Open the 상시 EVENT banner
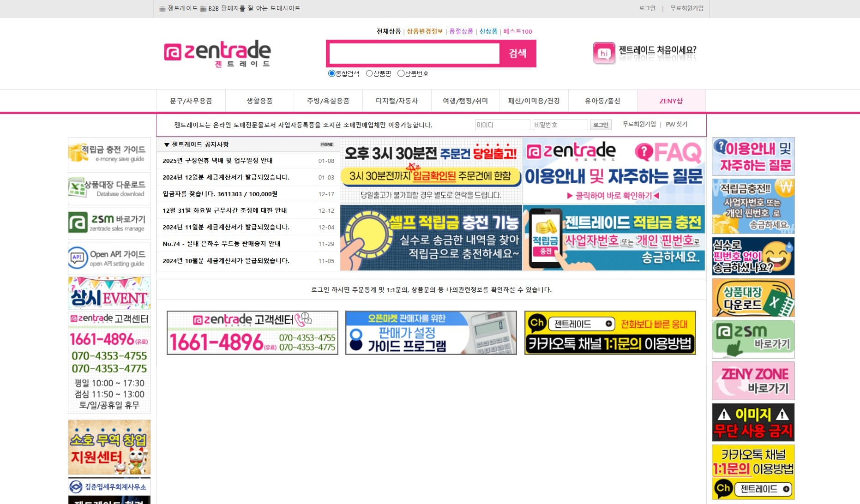The width and height of the screenshot is (860, 504). tap(109, 293)
